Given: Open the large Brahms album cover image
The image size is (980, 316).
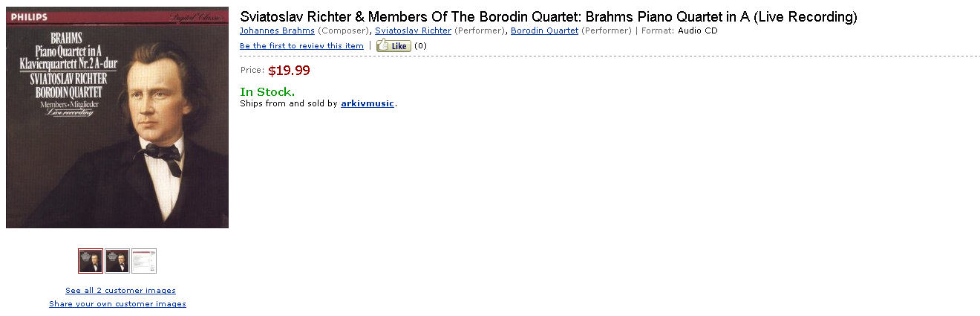Looking at the screenshot, I should [x=117, y=117].
